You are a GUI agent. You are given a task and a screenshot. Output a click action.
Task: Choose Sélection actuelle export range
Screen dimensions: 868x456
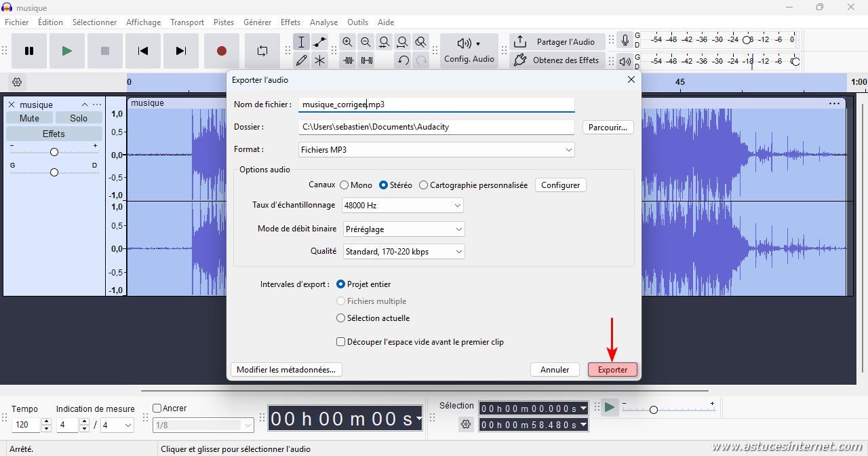point(341,318)
